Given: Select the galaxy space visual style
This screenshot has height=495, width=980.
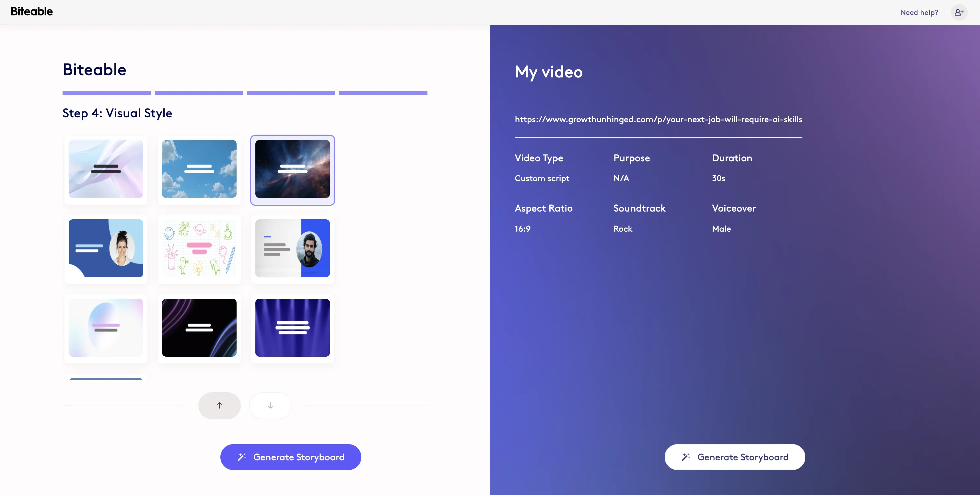Looking at the screenshot, I should pos(292,170).
